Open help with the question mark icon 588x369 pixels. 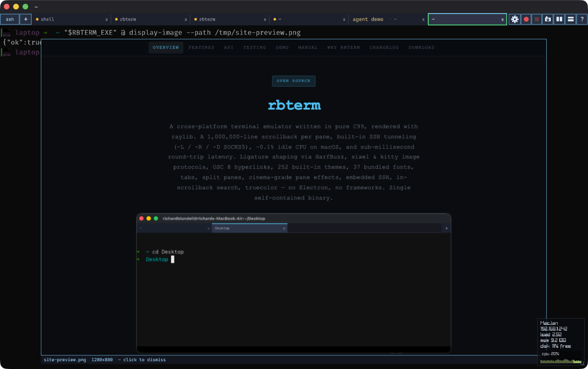pos(582,19)
